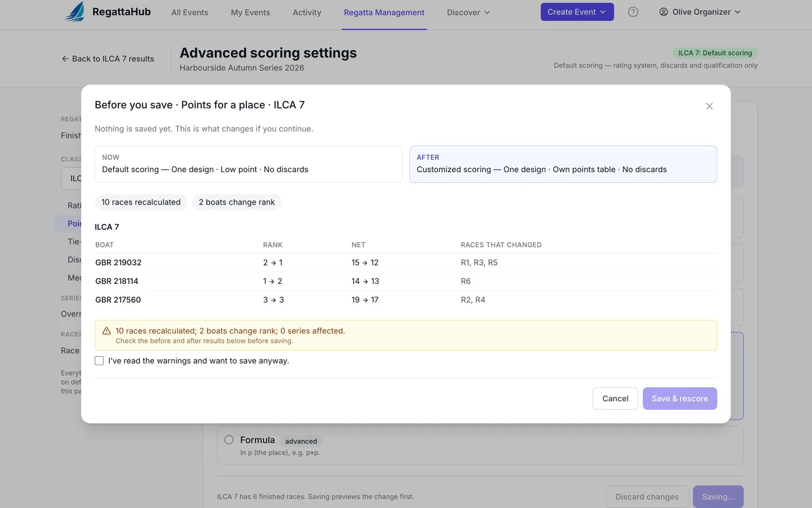Click the Advanced scoring settings heading
The height and width of the screenshot is (508, 812).
coord(268,52)
